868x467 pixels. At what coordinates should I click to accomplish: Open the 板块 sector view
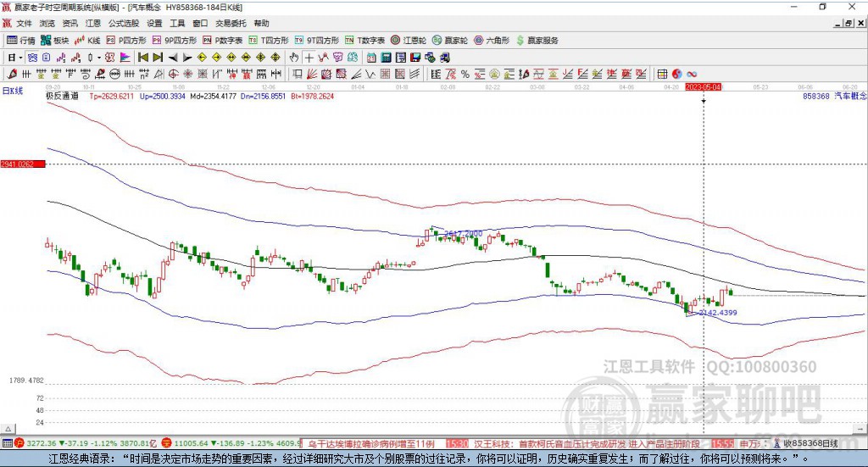[x=55, y=41]
